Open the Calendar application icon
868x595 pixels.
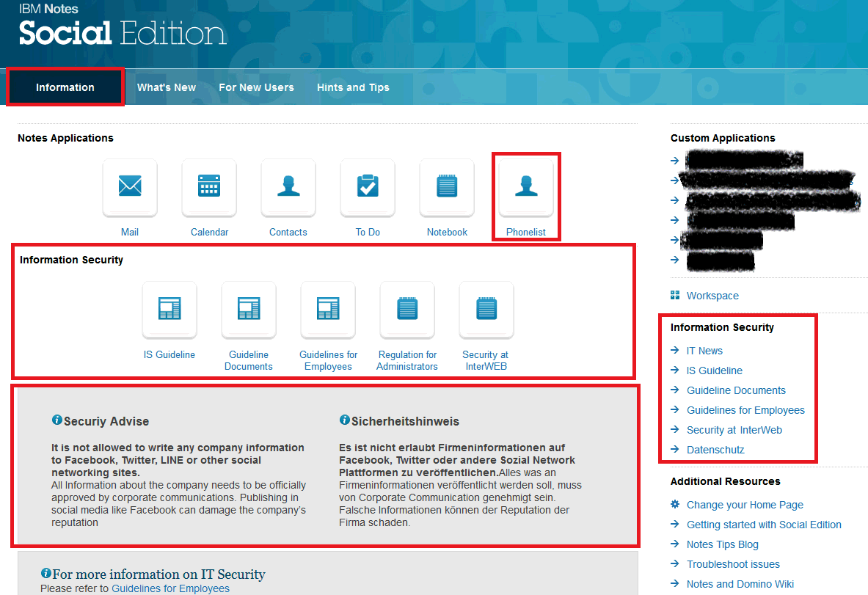pos(209,188)
